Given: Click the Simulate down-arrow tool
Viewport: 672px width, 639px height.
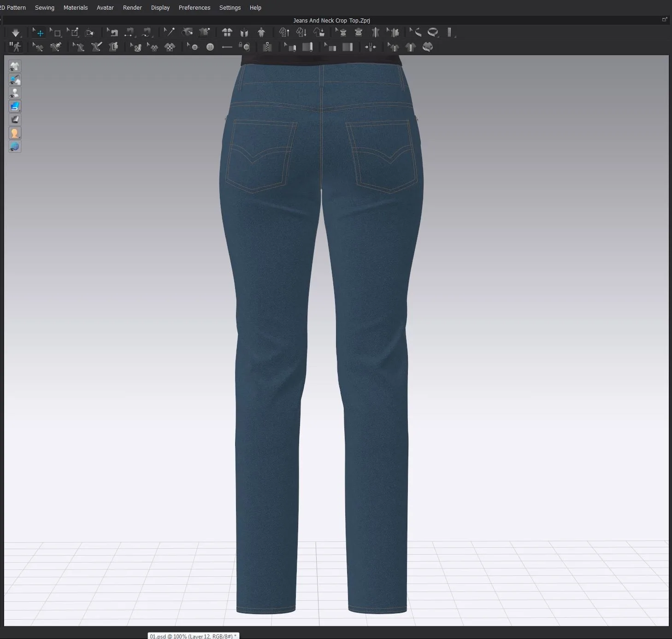Looking at the screenshot, I should tap(16, 32).
